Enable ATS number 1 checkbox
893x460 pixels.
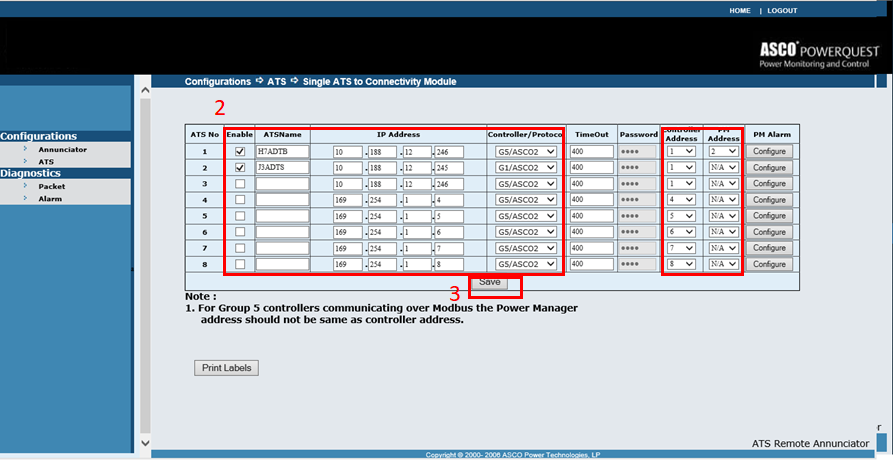(240, 152)
